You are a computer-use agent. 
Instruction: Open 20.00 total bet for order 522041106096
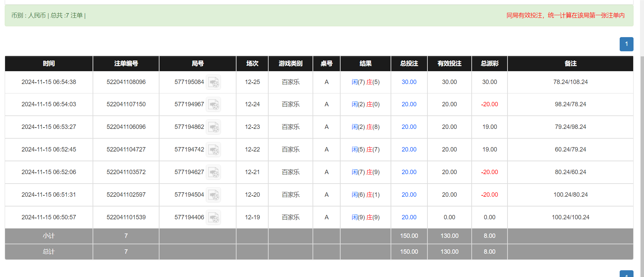point(409,127)
